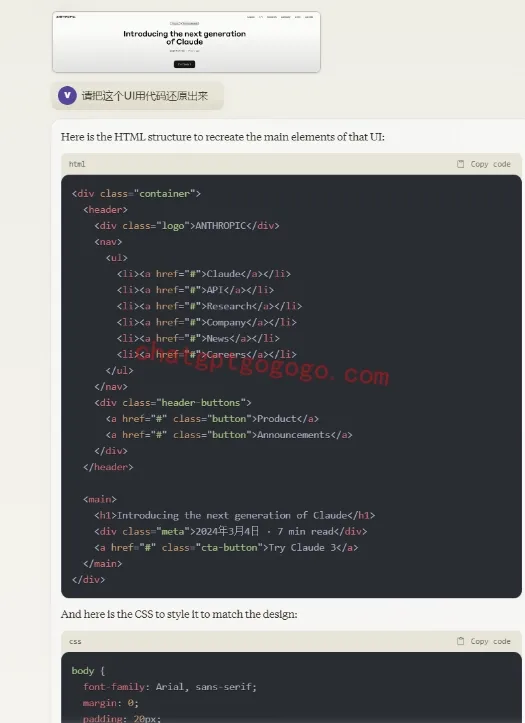Click the meta date 7 min read line

[230, 532]
